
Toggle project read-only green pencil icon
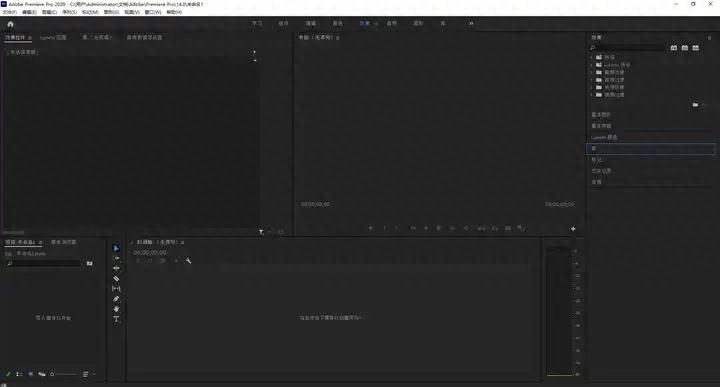(8, 374)
